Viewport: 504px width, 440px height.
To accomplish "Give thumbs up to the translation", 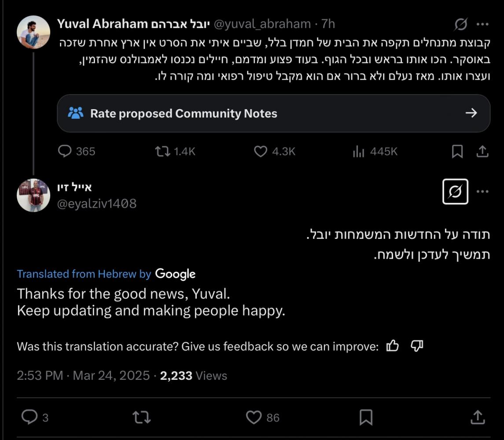I will [392, 346].
